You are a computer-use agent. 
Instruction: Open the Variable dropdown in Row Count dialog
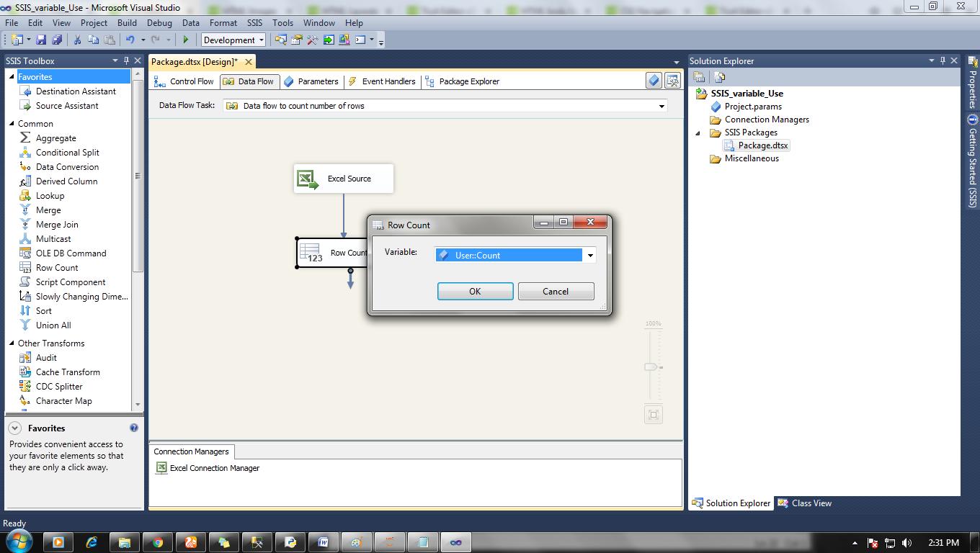coord(590,255)
